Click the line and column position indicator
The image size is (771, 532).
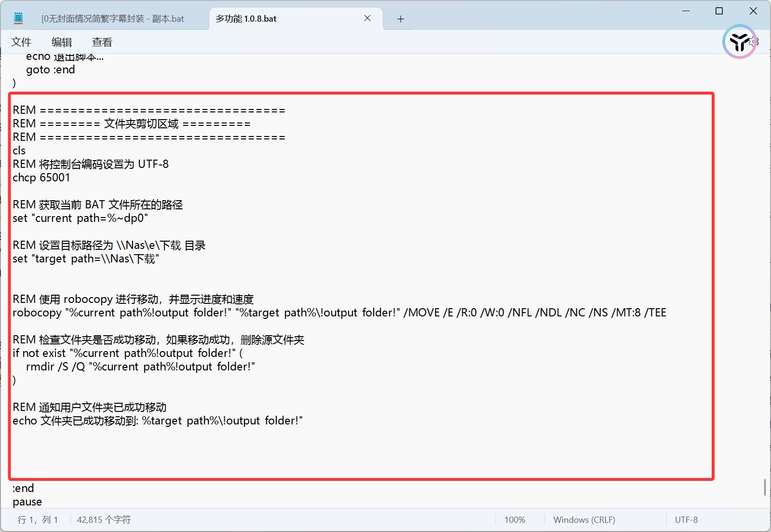38,520
